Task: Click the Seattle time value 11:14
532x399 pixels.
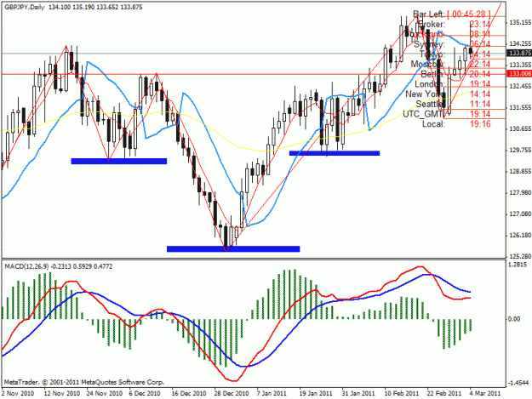Action: point(480,104)
